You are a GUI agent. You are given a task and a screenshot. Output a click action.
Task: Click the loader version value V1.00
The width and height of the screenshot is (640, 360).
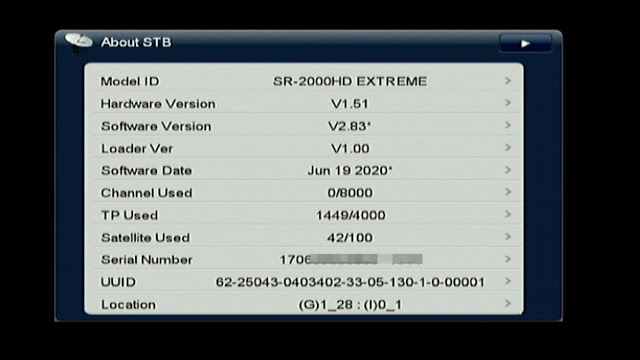pos(350,149)
